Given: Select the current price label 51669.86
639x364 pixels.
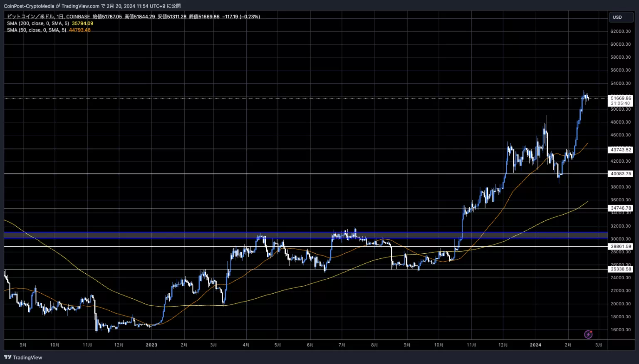Looking at the screenshot, I should point(621,98).
